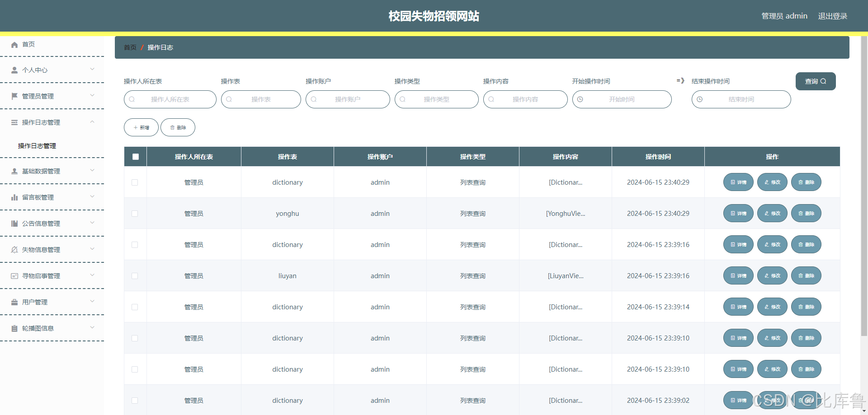This screenshot has width=868, height=415.
Task: Check the row timed 2024-06-15 23:39:14
Action: pyautogui.click(x=135, y=307)
